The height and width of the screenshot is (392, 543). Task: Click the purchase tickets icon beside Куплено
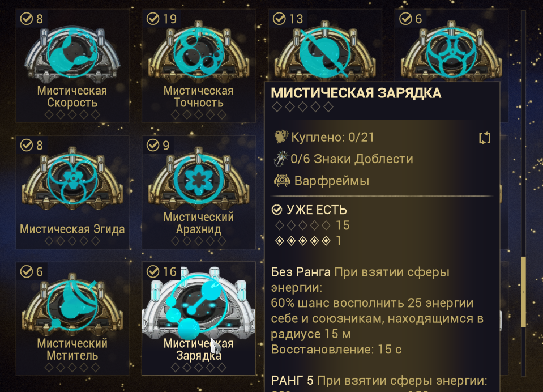click(x=281, y=137)
